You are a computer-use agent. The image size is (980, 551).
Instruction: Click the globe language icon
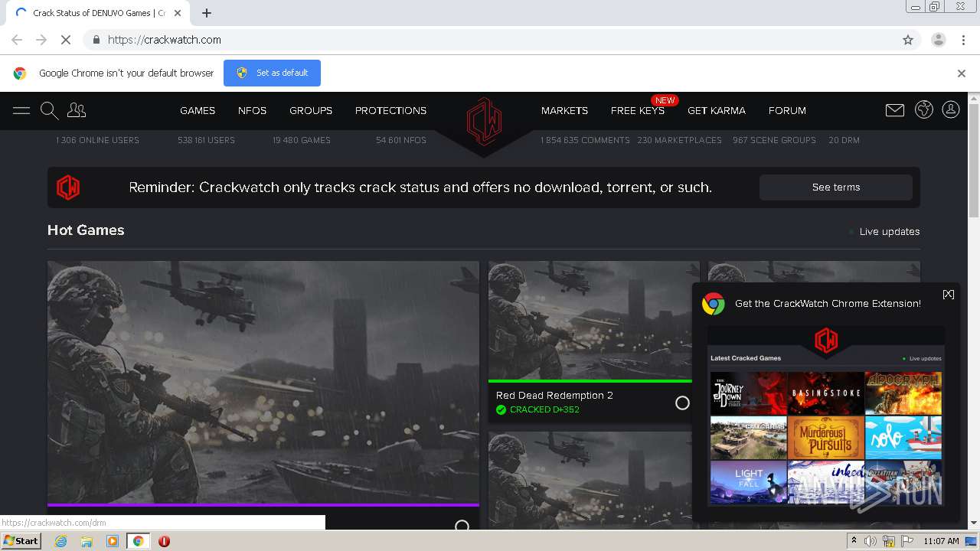[924, 109]
